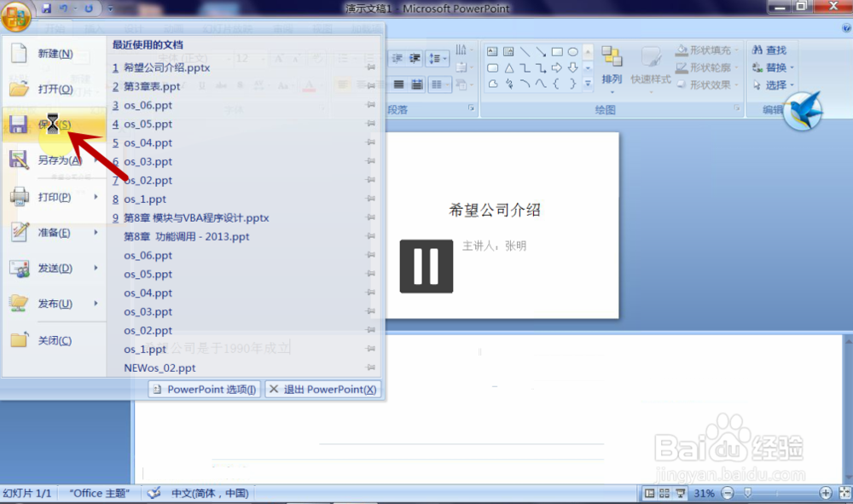Open PowerPoint Options (PowerPoint 选项)
This screenshot has width=853, height=504.
point(205,389)
